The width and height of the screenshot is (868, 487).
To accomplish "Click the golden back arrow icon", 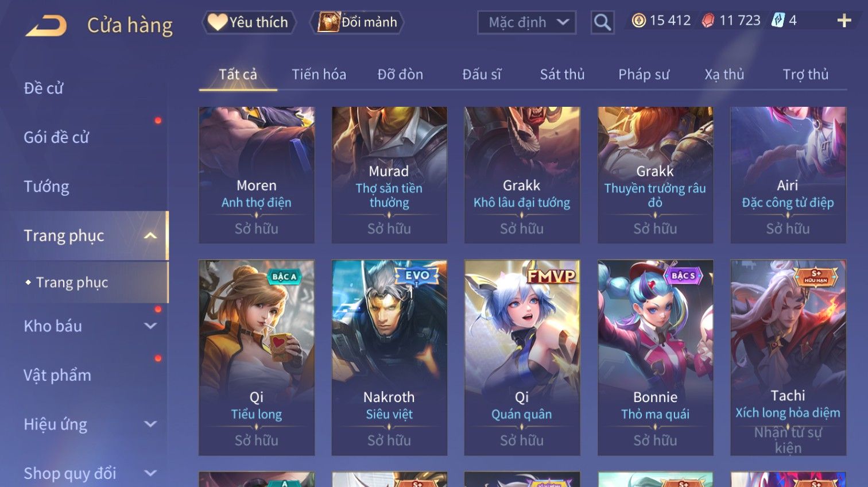I will (46, 25).
